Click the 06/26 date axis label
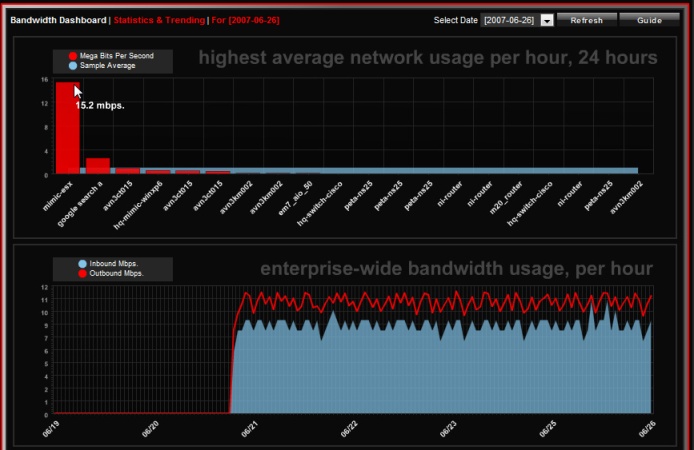This screenshot has height=450, width=694. click(x=647, y=429)
